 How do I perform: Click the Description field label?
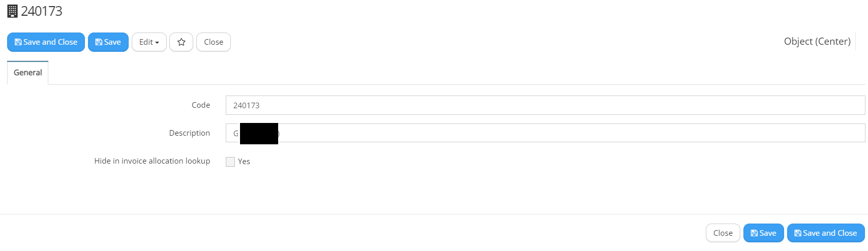point(189,133)
